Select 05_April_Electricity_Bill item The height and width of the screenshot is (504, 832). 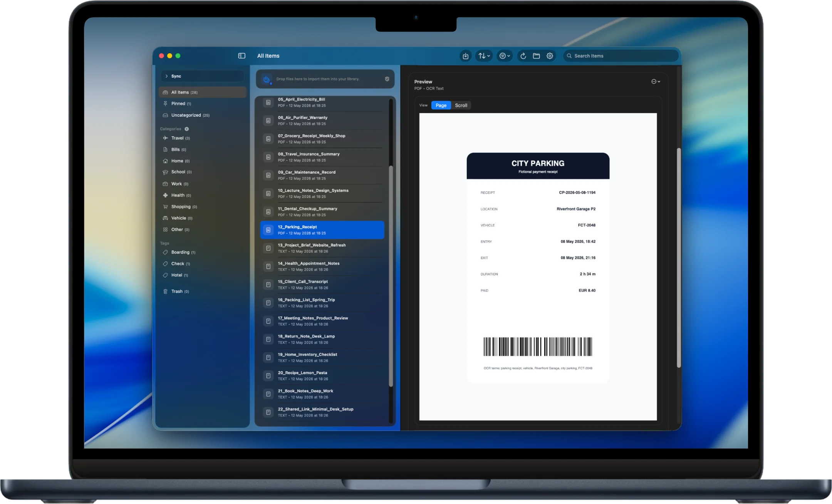tap(322, 102)
